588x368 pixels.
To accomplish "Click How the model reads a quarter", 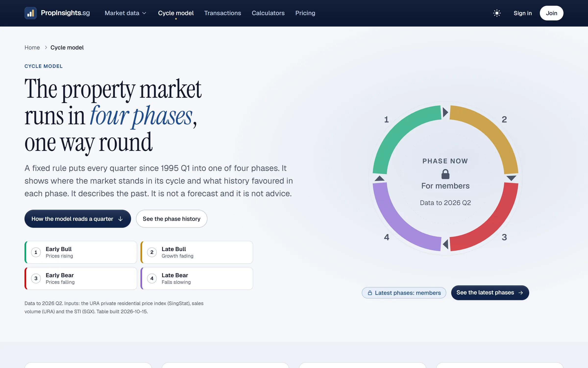I will [78, 219].
